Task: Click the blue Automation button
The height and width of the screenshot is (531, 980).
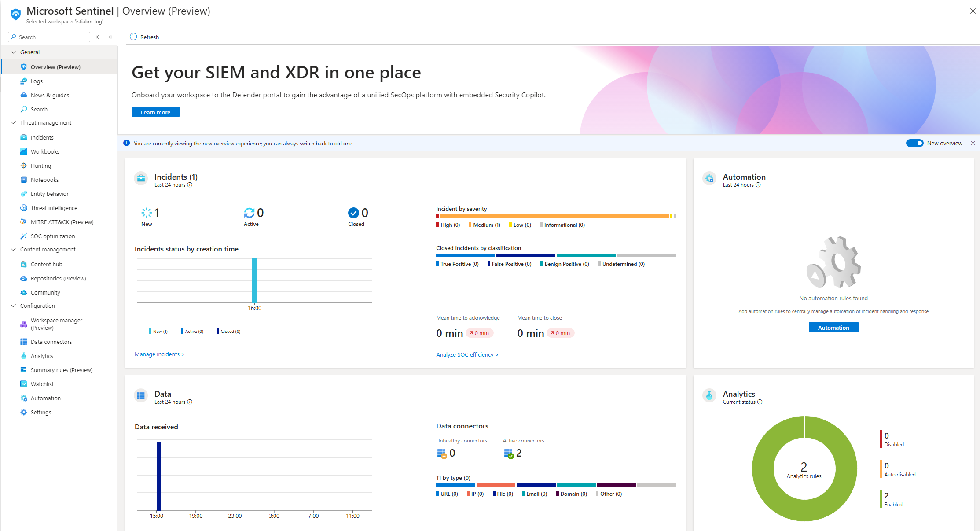Action: (833, 328)
